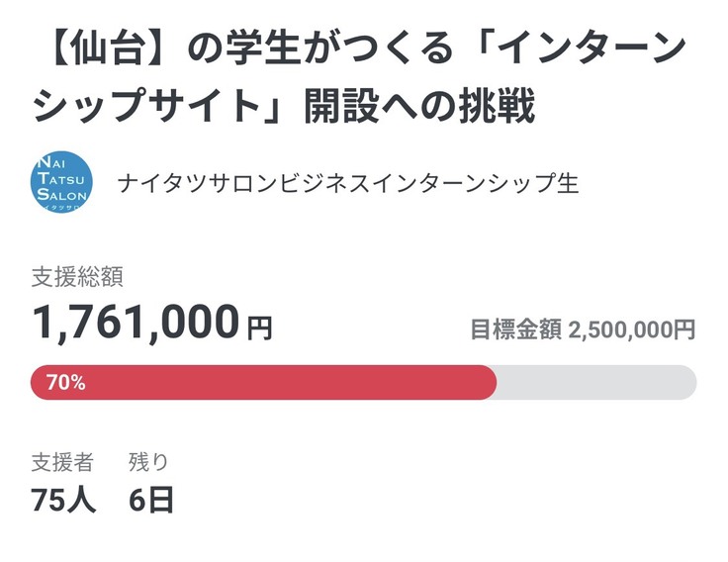This screenshot has width=728, height=562.
Task: Select the 支援者 label
Action: point(62,461)
